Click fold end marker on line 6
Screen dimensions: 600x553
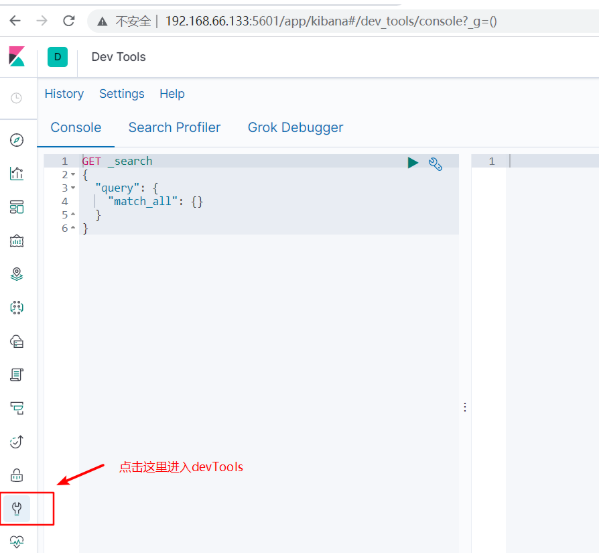73,228
